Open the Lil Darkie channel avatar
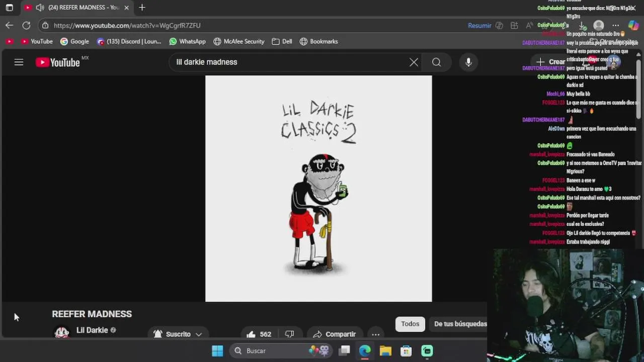Image resolution: width=644 pixels, height=362 pixels. coord(61,332)
